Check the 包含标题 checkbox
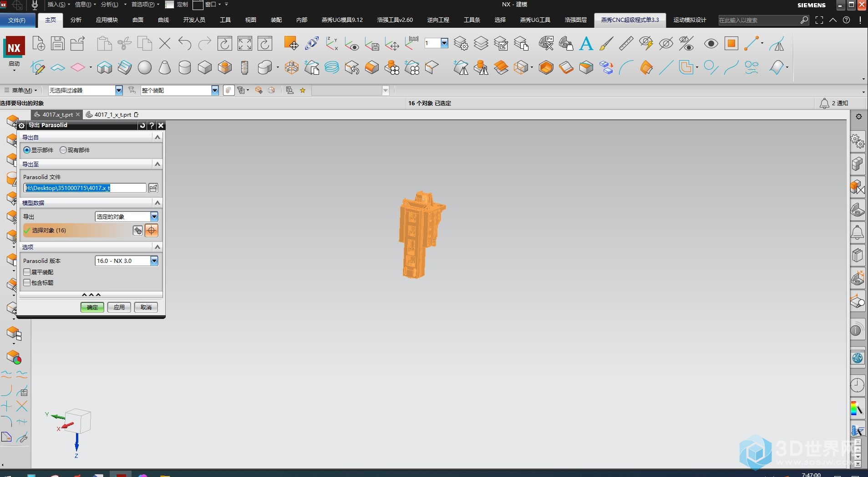 pyautogui.click(x=27, y=282)
